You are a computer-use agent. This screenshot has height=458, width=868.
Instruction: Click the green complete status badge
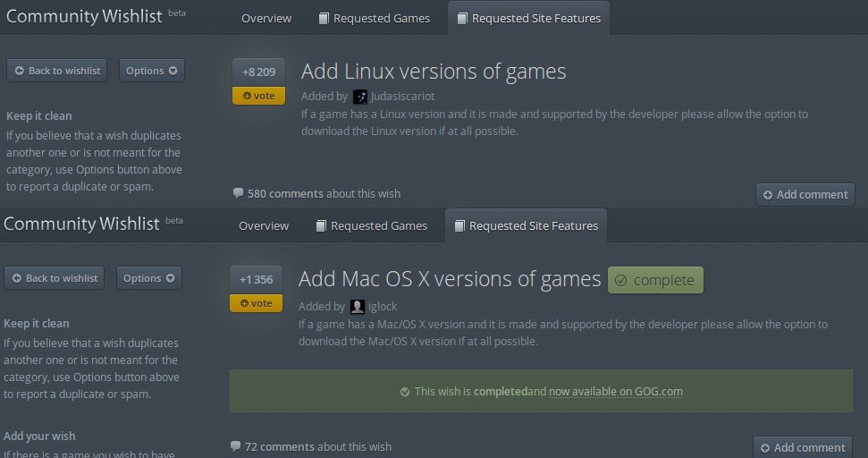[655, 280]
